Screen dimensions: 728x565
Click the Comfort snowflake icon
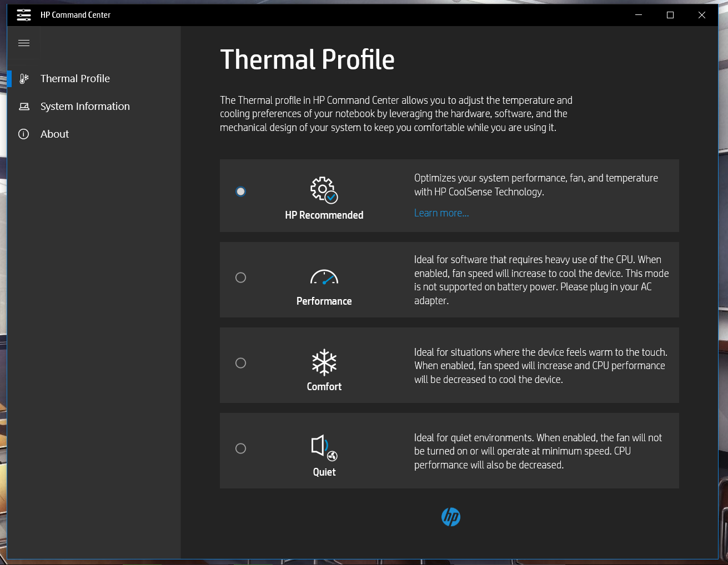pos(324,362)
